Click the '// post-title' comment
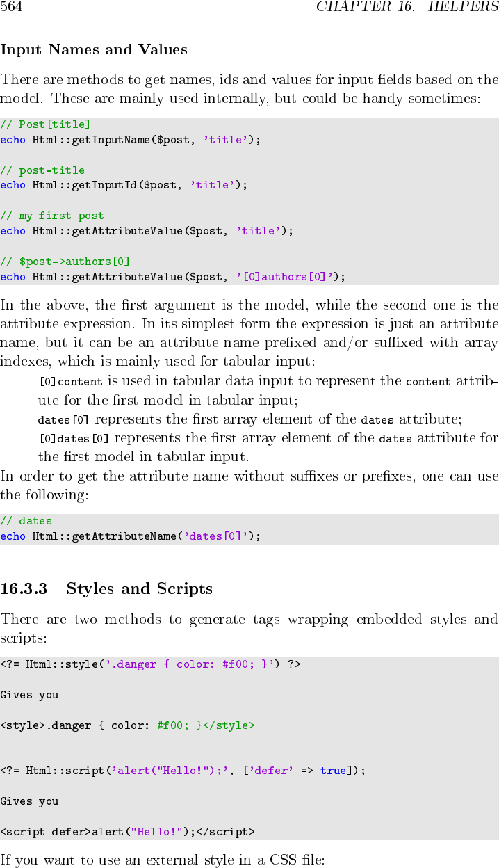This screenshot has height=868, width=499. (42, 170)
